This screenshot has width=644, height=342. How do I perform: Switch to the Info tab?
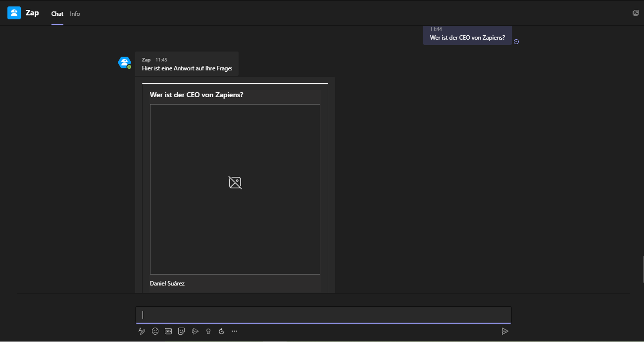click(x=75, y=14)
